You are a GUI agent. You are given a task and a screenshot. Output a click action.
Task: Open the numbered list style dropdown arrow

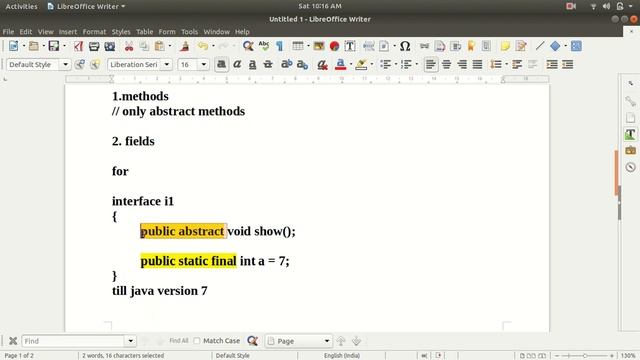[416, 64]
